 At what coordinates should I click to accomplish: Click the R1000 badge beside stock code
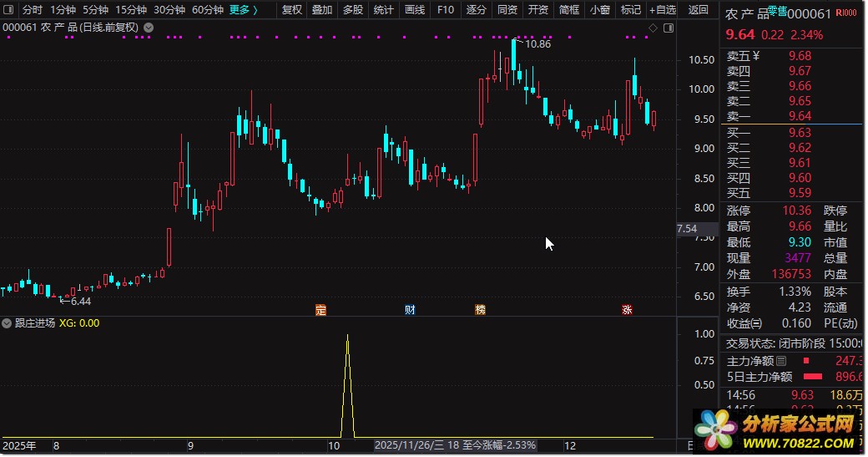coord(845,13)
